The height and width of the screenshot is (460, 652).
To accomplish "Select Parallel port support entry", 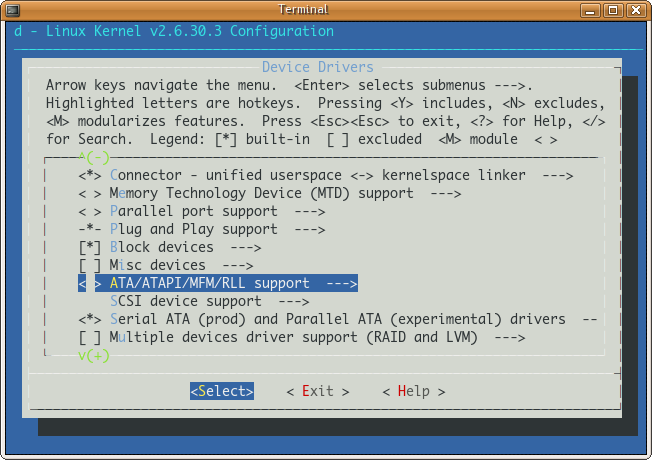I will point(202,212).
